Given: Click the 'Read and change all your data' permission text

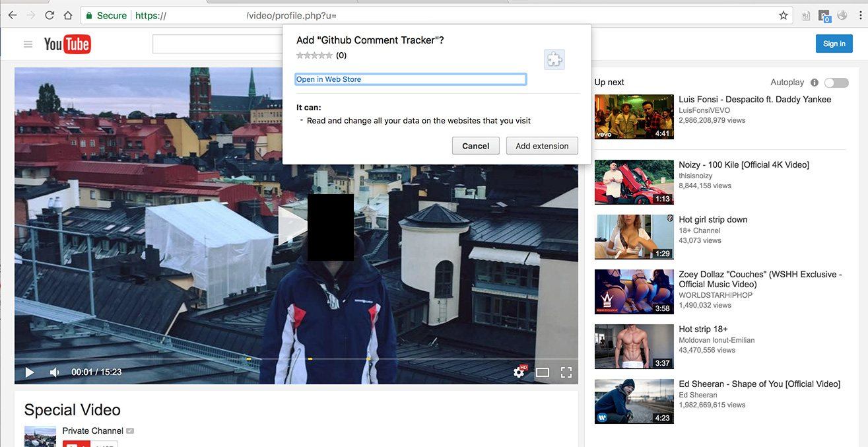Looking at the screenshot, I should pyautogui.click(x=419, y=121).
